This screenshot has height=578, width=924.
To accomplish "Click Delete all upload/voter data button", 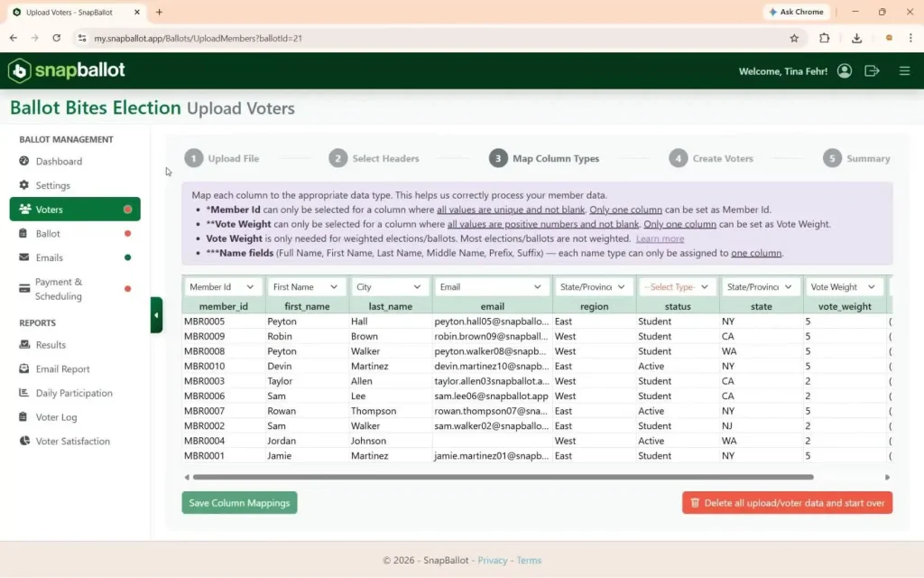I will coord(787,503).
